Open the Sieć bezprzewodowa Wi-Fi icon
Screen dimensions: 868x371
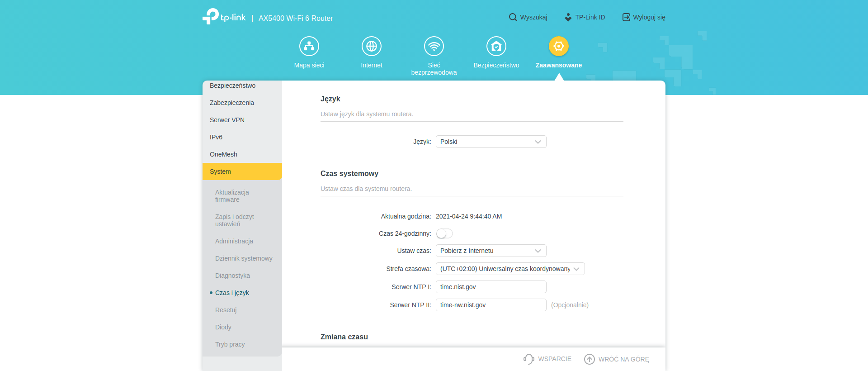pyautogui.click(x=434, y=46)
